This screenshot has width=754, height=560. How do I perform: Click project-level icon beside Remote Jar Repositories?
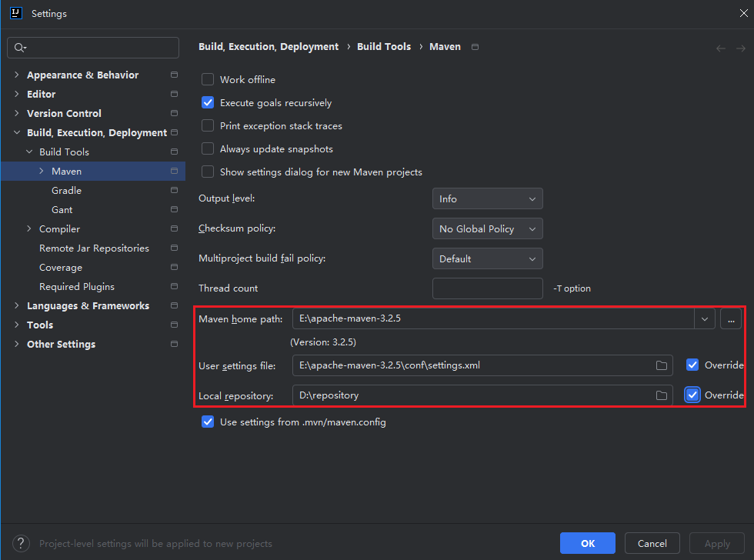coord(174,248)
